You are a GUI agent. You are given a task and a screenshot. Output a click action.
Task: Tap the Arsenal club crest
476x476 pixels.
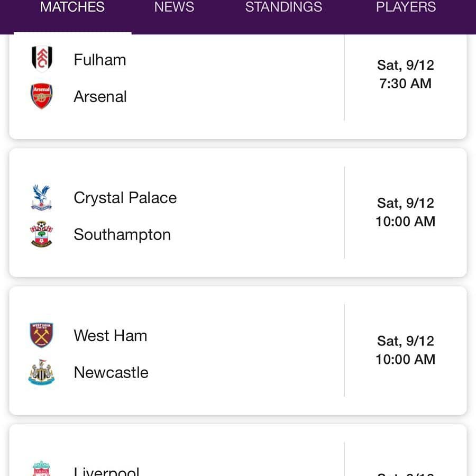[42, 96]
